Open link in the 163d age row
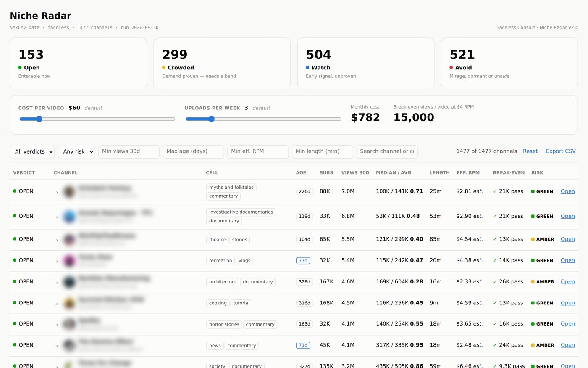The image size is (588, 368). [567, 324]
